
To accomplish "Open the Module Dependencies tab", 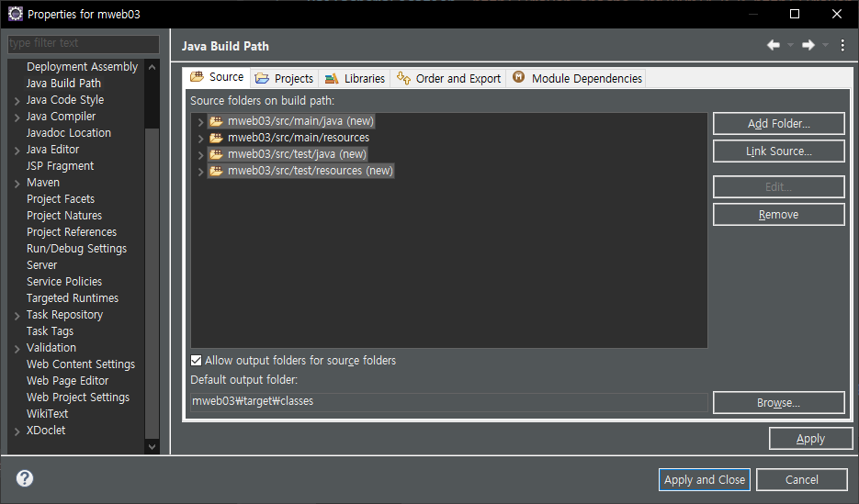I will [x=576, y=78].
